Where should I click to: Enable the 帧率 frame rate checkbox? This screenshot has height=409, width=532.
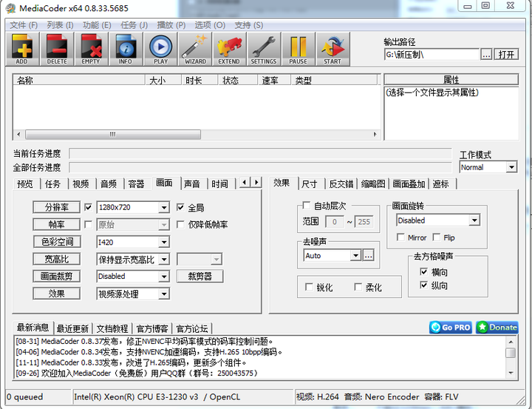(x=88, y=225)
